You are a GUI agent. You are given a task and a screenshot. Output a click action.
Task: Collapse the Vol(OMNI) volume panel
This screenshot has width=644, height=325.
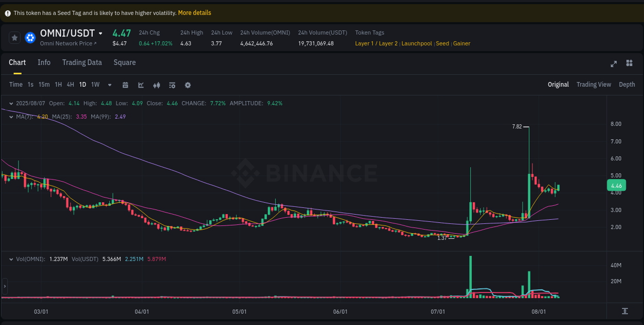(10, 259)
